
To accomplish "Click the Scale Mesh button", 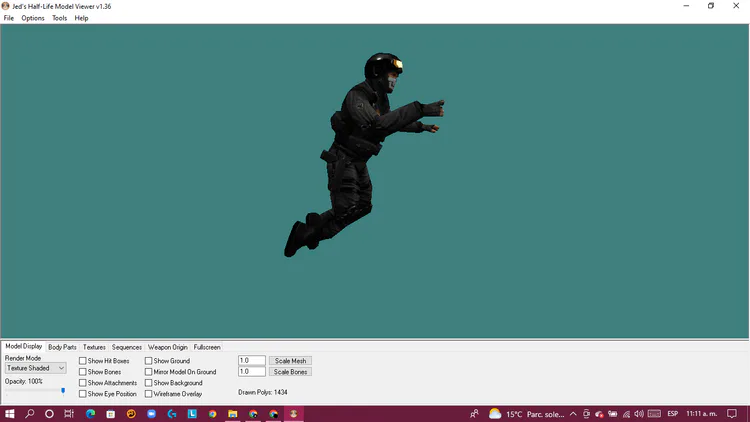I will pyautogui.click(x=290, y=361).
